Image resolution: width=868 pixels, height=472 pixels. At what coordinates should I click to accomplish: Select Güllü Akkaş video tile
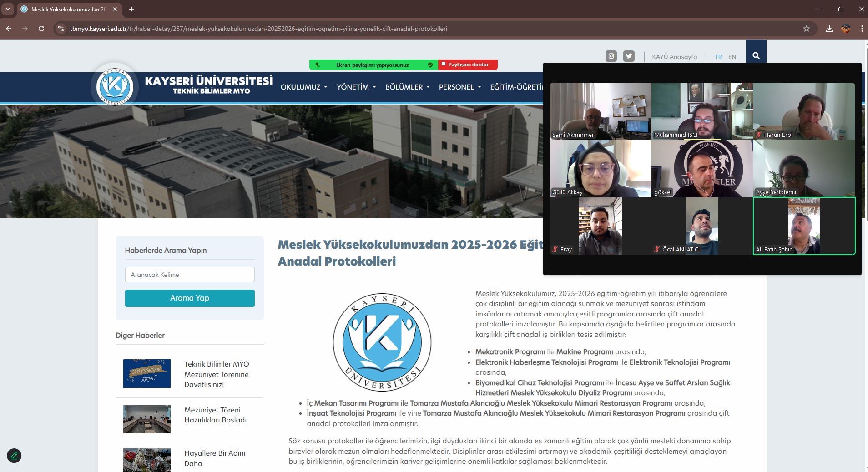tap(601, 168)
